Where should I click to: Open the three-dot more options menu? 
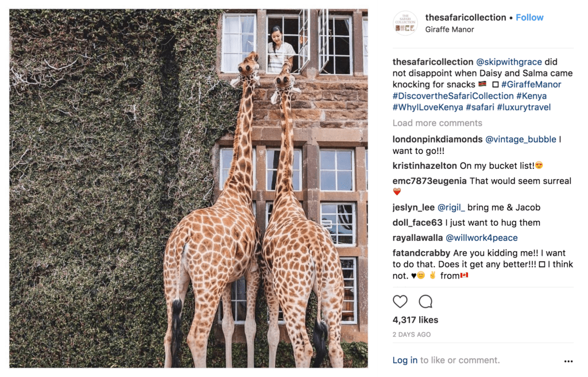pos(568,361)
